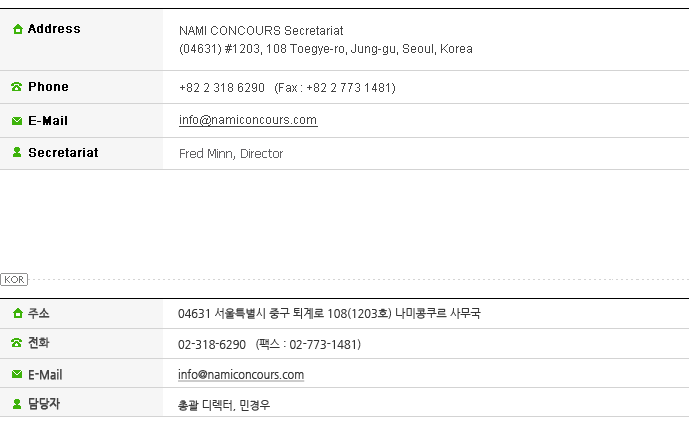The height and width of the screenshot is (423, 689).
Task: Click the green telephone icon beside Phone
Action: (x=17, y=87)
